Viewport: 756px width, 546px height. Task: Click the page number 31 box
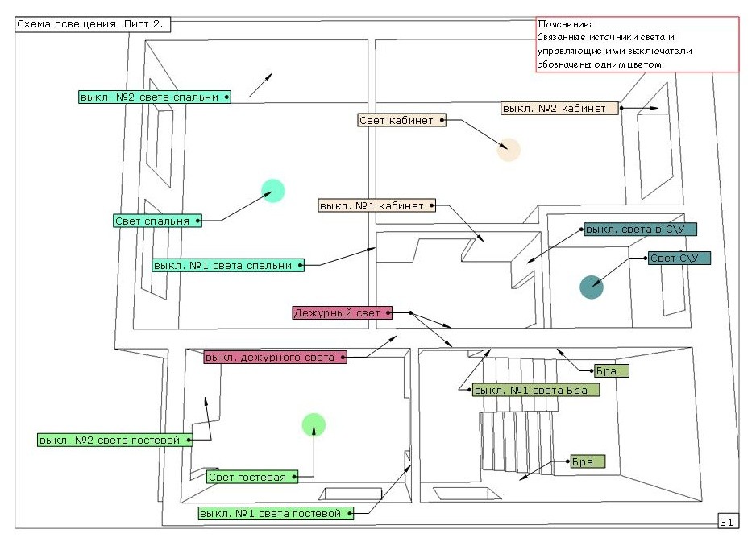tap(726, 523)
